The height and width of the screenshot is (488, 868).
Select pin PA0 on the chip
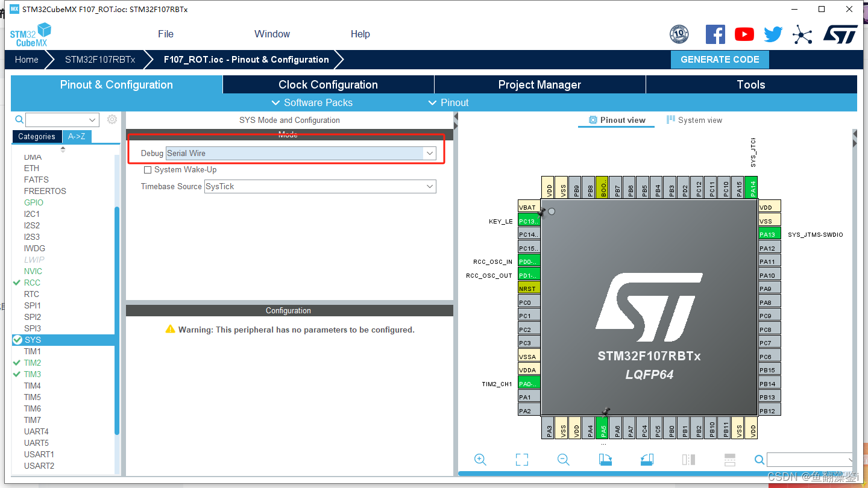click(x=529, y=383)
